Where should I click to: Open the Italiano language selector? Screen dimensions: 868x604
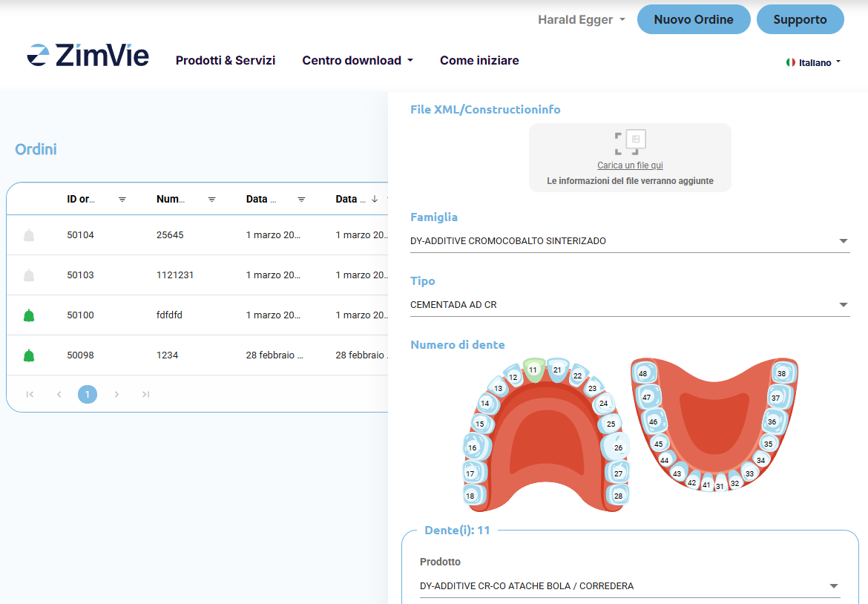tap(814, 63)
